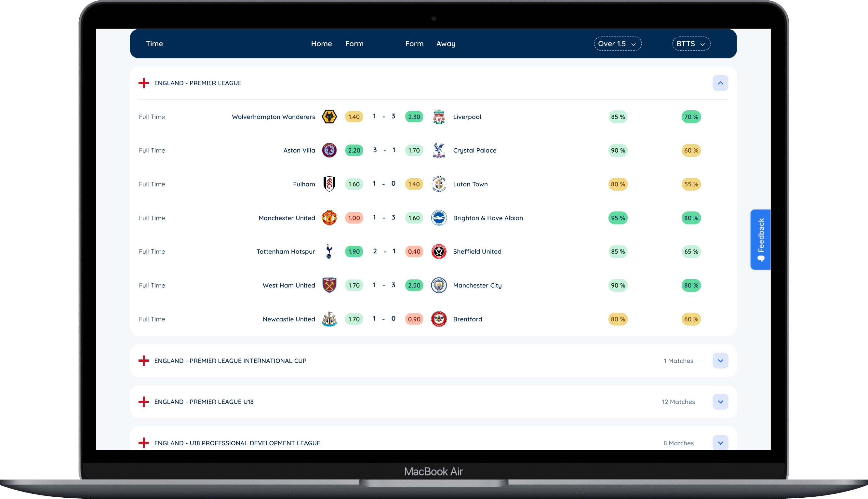Image resolution: width=868 pixels, height=499 pixels.
Task: Click Aston Villa's 3 - 1 score
Action: 384,150
